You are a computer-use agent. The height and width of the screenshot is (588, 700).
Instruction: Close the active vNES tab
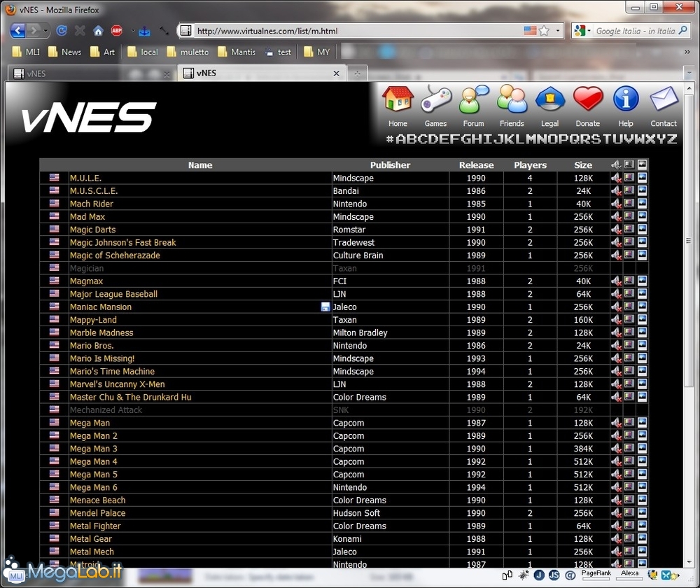click(x=336, y=73)
